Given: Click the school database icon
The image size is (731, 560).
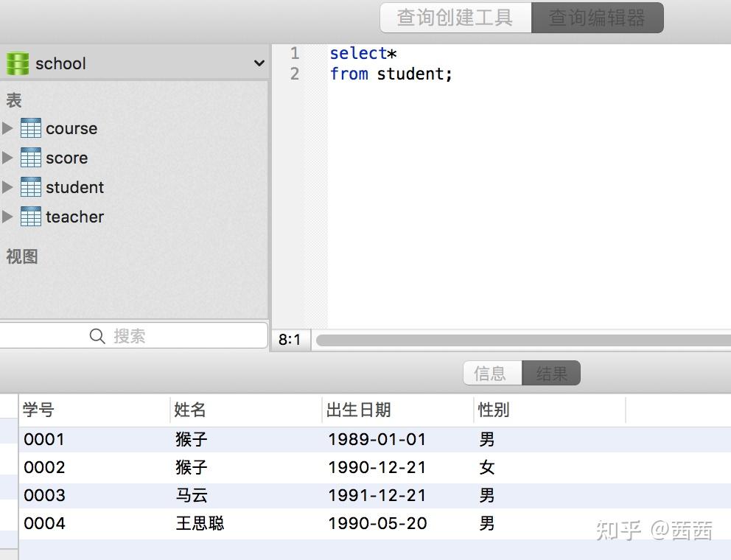Looking at the screenshot, I should [x=18, y=63].
